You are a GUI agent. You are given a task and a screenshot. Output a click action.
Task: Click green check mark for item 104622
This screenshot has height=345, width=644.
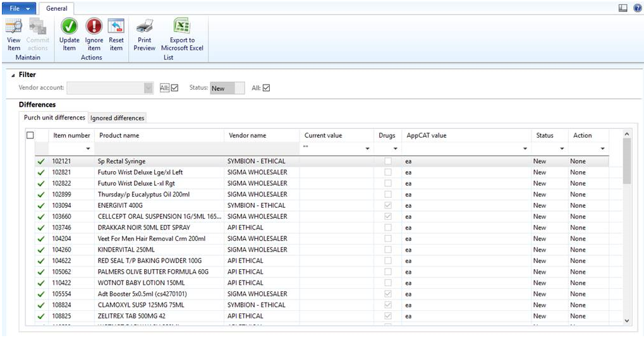tap(41, 261)
